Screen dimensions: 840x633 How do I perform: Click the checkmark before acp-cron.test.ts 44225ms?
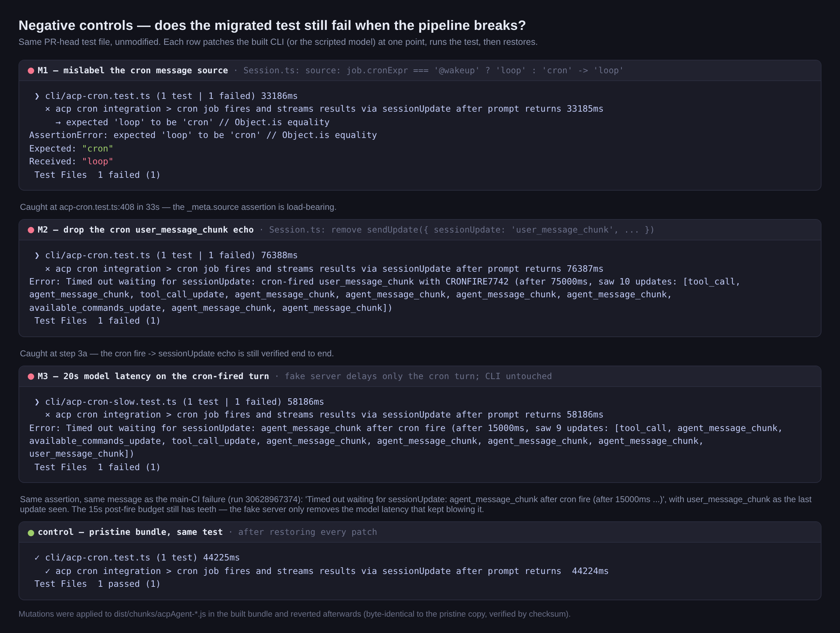37,558
